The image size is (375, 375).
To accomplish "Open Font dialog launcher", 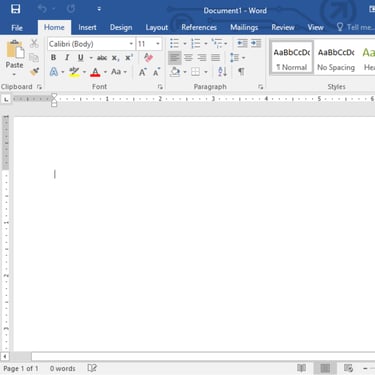I will (x=160, y=87).
